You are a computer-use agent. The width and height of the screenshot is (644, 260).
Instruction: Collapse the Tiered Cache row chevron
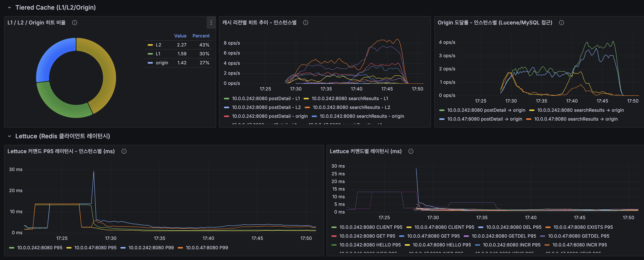[x=9, y=8]
